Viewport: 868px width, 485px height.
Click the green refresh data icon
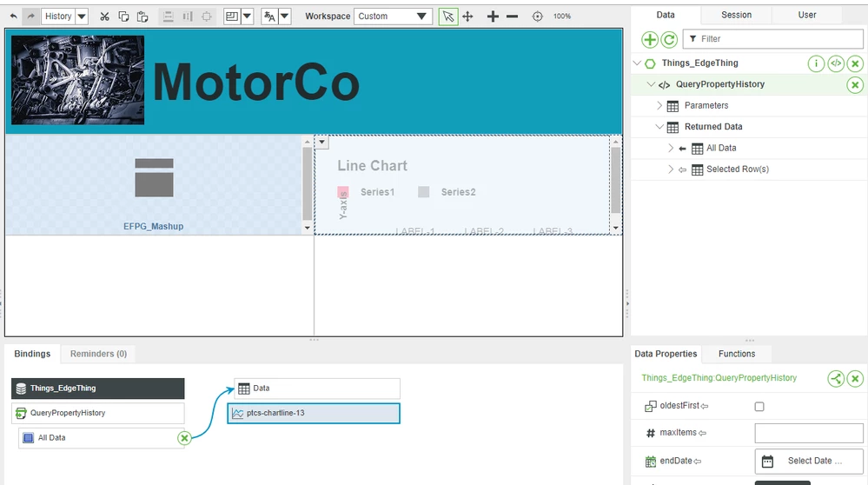669,39
